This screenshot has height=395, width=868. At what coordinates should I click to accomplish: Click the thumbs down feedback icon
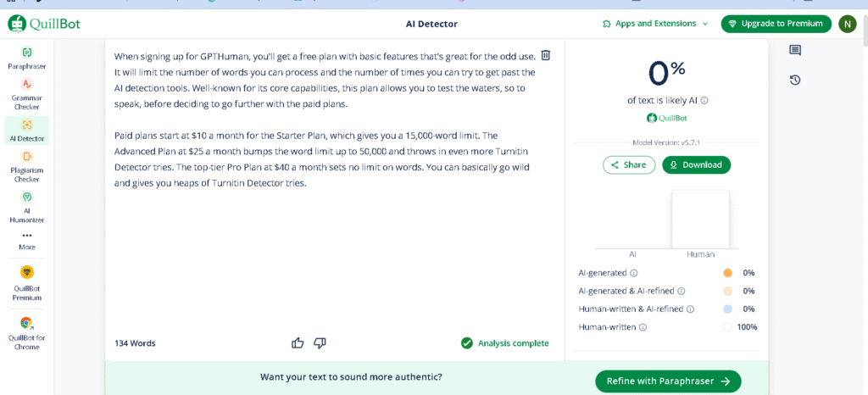pos(320,342)
